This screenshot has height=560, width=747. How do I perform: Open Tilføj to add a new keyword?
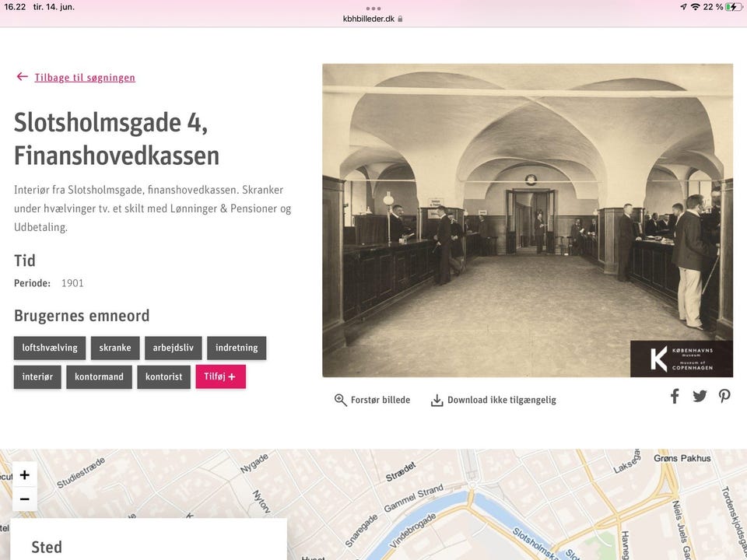pos(220,376)
